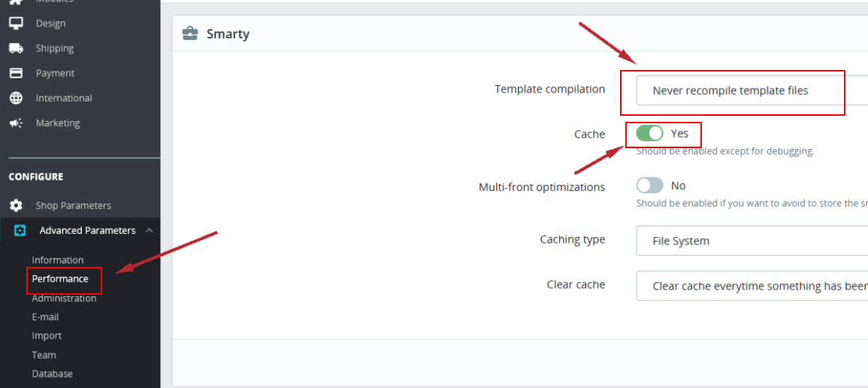The width and height of the screenshot is (868, 388).
Task: Open the Import page link
Action: tap(47, 336)
